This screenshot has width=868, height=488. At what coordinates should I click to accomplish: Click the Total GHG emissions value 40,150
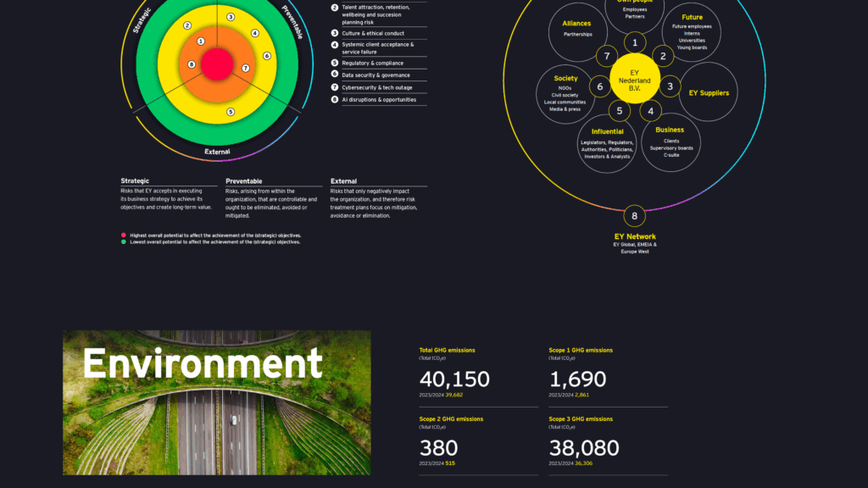[454, 380]
